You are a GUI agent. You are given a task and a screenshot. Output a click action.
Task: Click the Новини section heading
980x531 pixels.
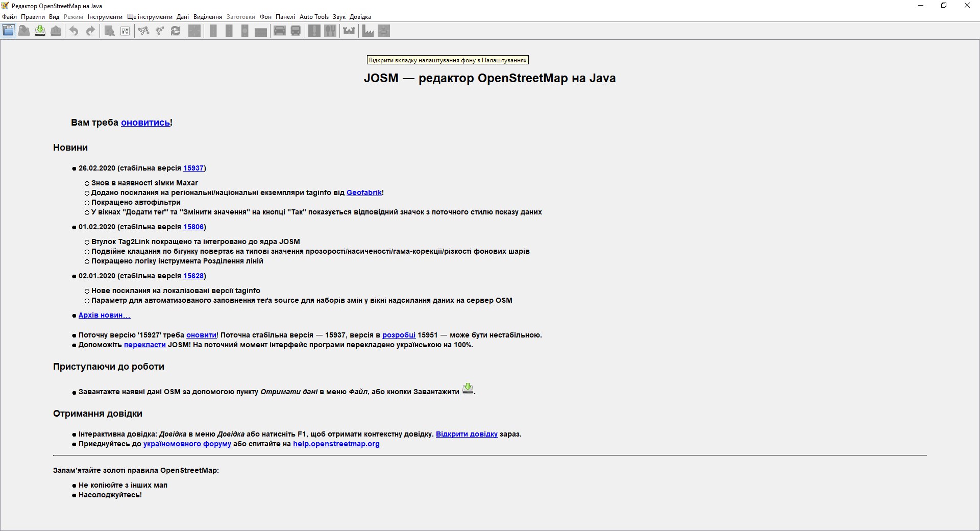(70, 148)
